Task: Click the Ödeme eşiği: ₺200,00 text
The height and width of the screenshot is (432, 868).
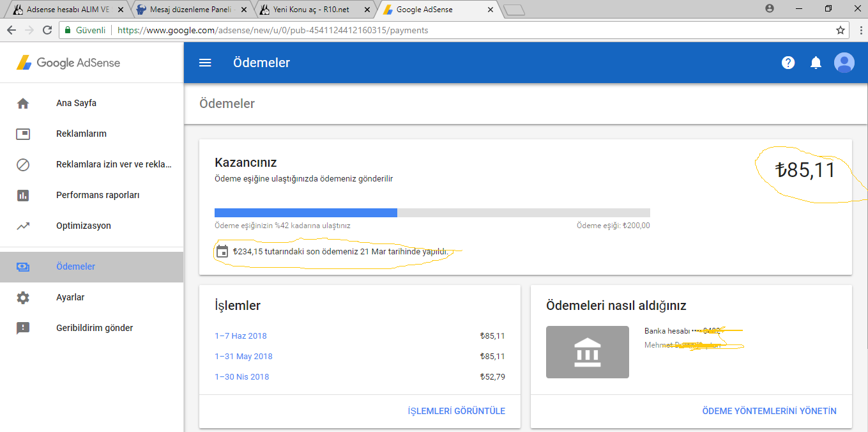Action: (x=613, y=226)
